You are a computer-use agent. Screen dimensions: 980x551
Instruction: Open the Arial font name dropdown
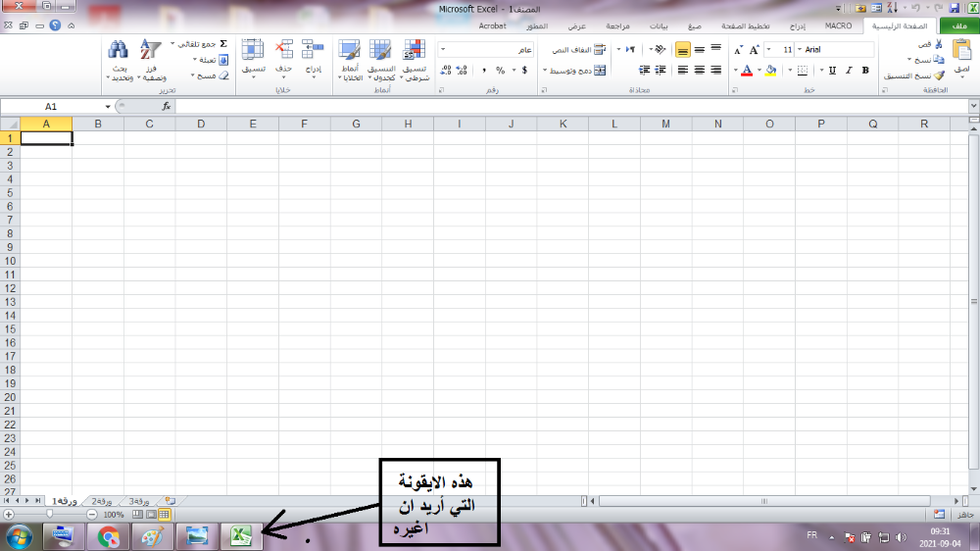tap(800, 49)
